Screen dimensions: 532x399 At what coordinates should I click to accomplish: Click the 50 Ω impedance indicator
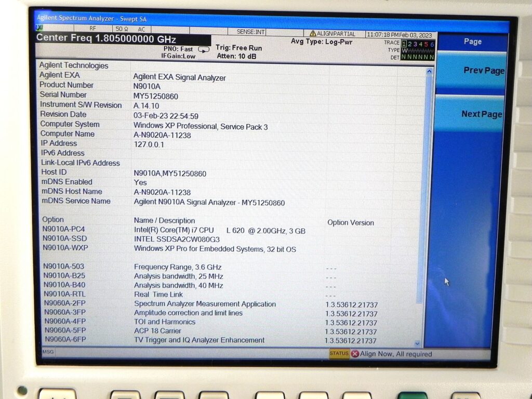tap(122, 29)
